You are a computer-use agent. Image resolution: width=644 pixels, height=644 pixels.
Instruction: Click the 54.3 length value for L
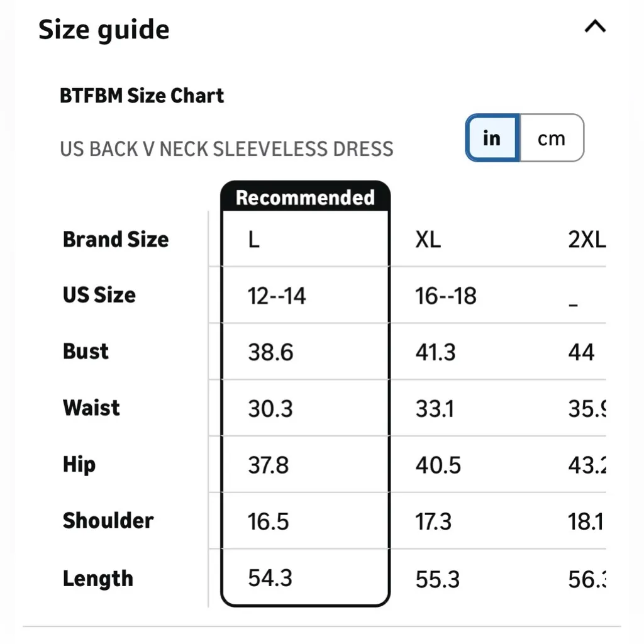click(270, 578)
